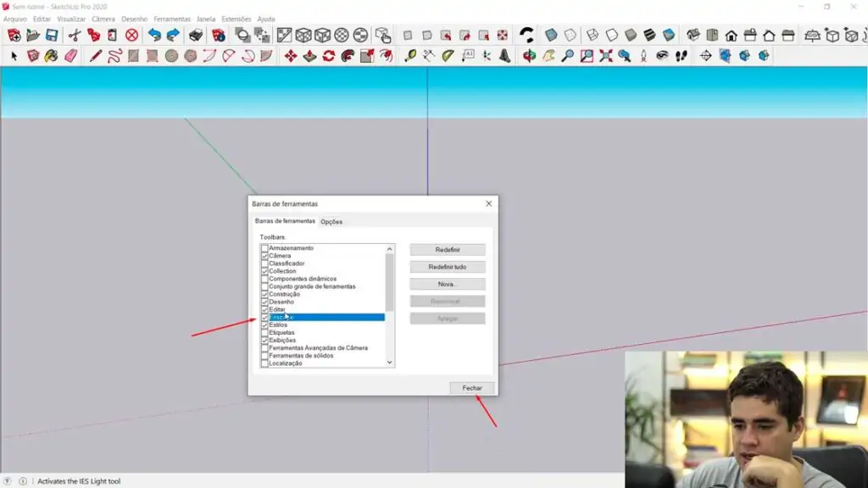Image resolution: width=868 pixels, height=488 pixels.
Task: Click the scrollbar down arrow in the list
Action: coord(388,363)
